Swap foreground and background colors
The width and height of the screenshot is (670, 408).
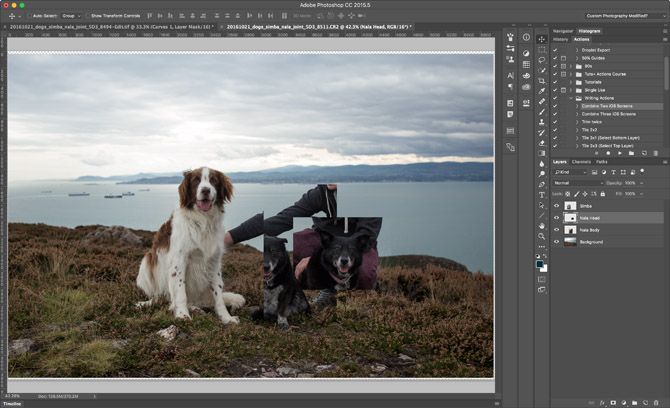[x=545, y=256]
